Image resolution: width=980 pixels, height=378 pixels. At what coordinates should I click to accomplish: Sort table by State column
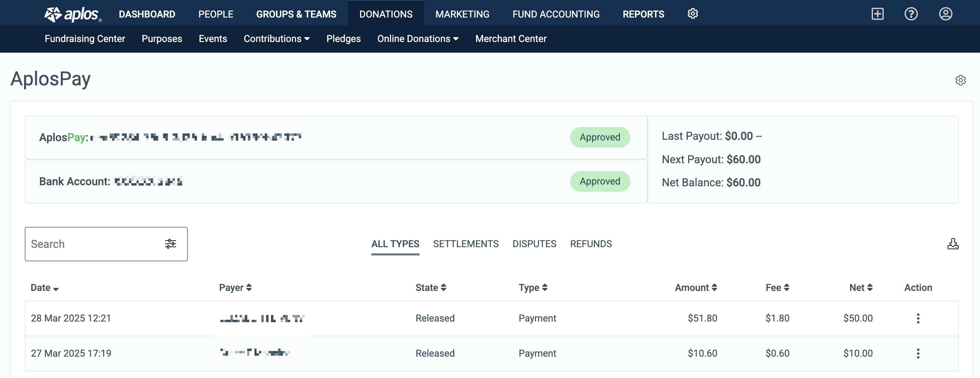tap(431, 288)
